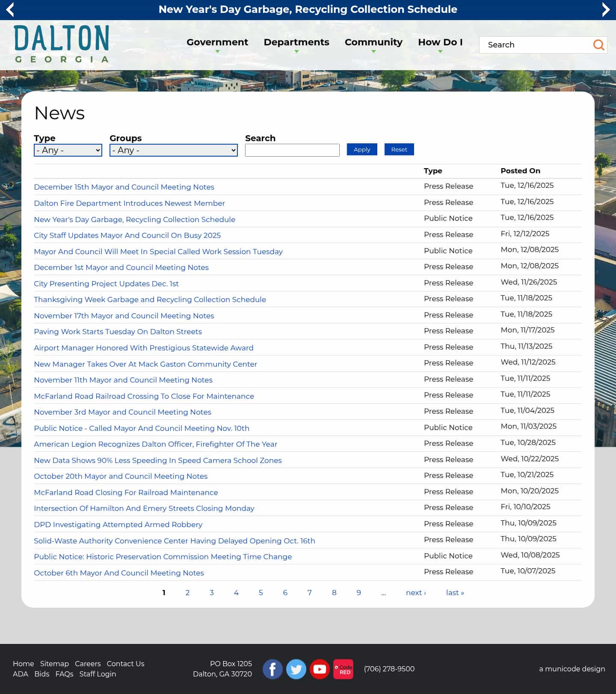This screenshot has width=616, height=694.
Task: Click the (706) 278-9500 phone number
Action: tap(389, 669)
